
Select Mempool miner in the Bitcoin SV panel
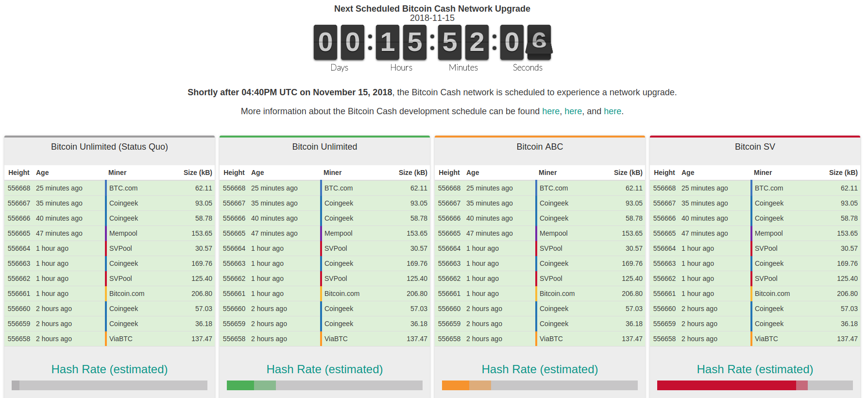[x=769, y=233]
